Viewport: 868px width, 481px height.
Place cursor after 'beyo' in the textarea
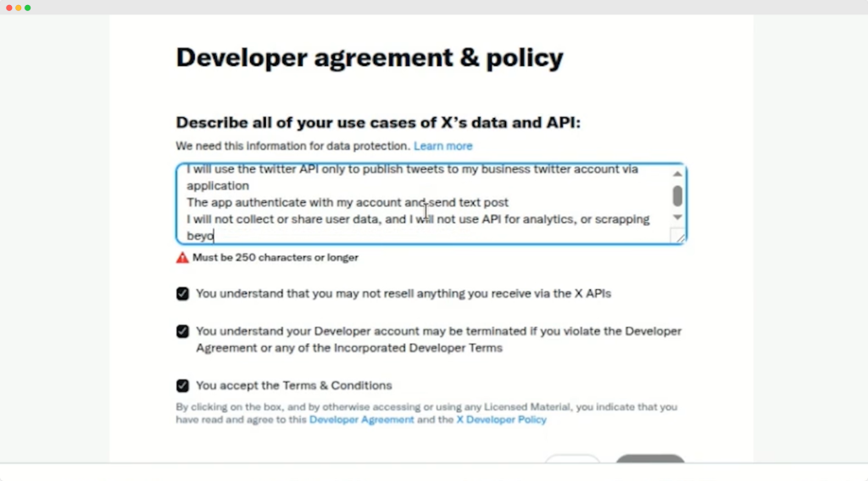click(214, 236)
